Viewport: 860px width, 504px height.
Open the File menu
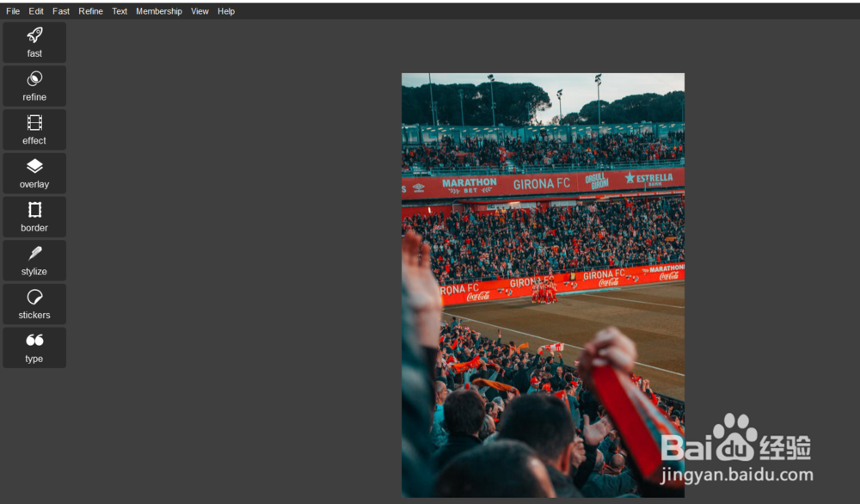(x=13, y=11)
